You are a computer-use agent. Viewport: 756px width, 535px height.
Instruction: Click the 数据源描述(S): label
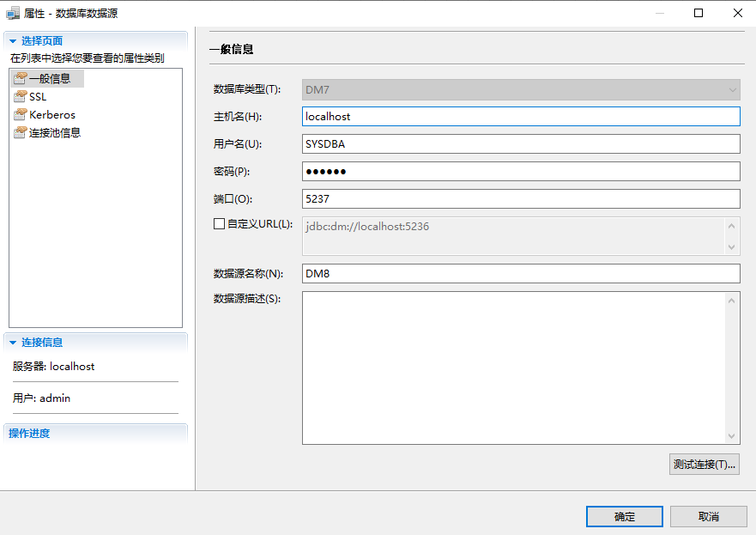click(x=247, y=299)
